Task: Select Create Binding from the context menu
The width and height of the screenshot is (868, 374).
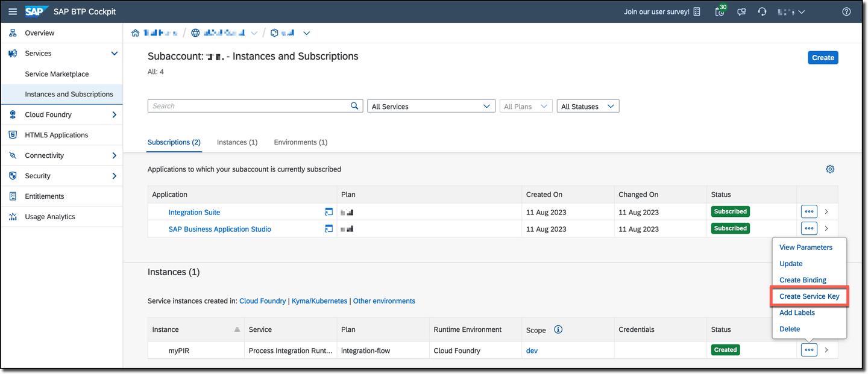Action: pyautogui.click(x=803, y=280)
